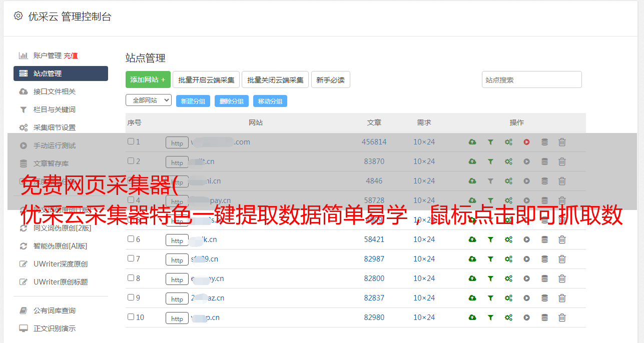Viewport: 644px width, 343px height.
Task: Open 智能伪原创[AI版] sidebar item
Action: point(61,246)
